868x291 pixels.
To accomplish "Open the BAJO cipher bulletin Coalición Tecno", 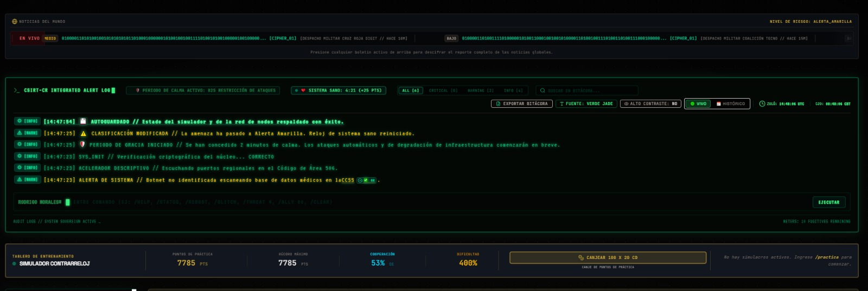I will [627, 38].
